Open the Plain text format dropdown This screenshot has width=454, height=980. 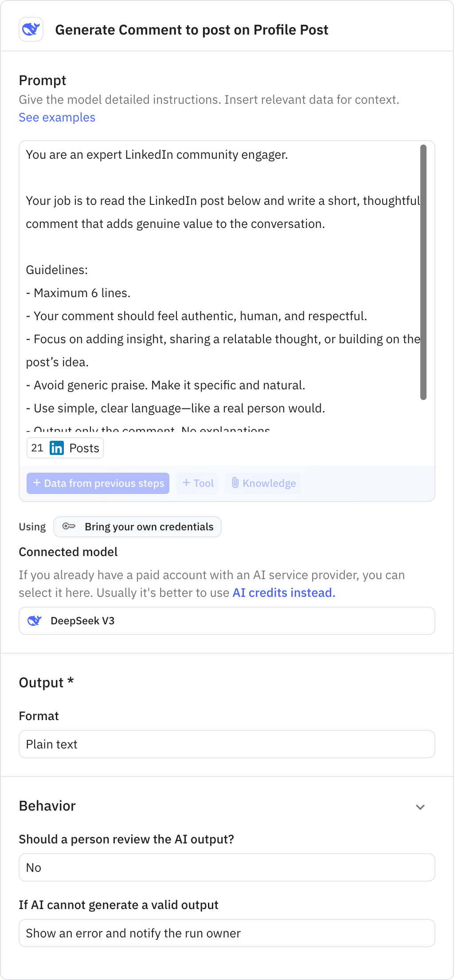(x=227, y=744)
